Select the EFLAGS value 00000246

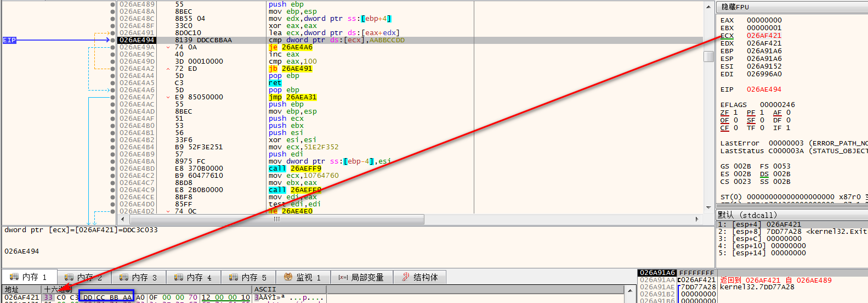tap(778, 105)
